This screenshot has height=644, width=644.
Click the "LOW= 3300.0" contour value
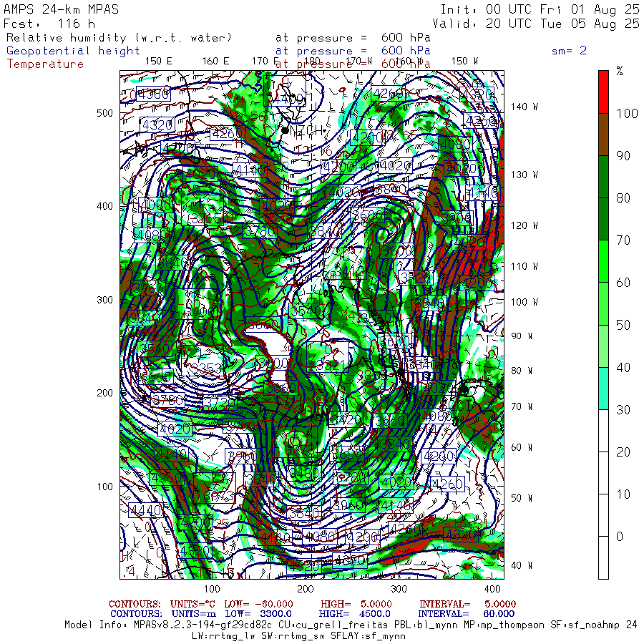coord(258,614)
